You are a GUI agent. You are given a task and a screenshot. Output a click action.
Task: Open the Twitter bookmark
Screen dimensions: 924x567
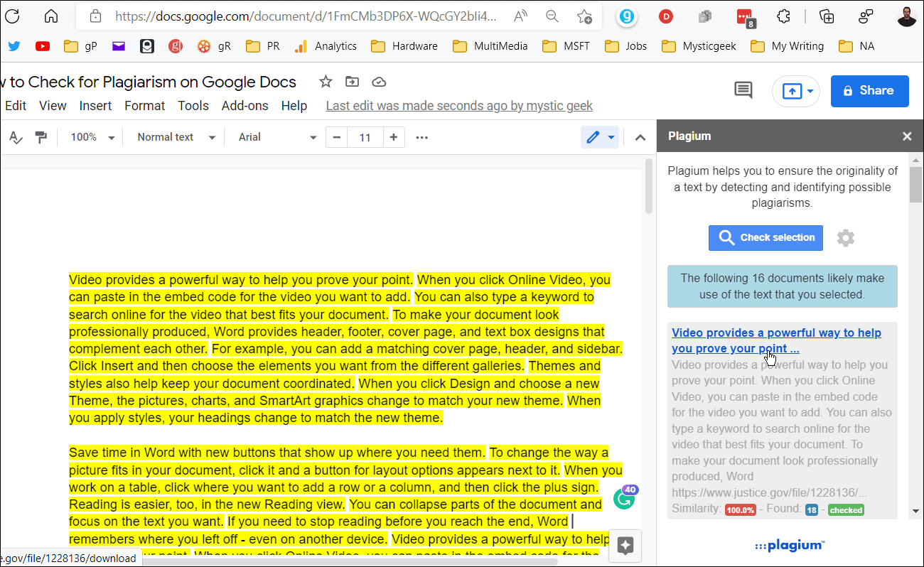click(14, 46)
